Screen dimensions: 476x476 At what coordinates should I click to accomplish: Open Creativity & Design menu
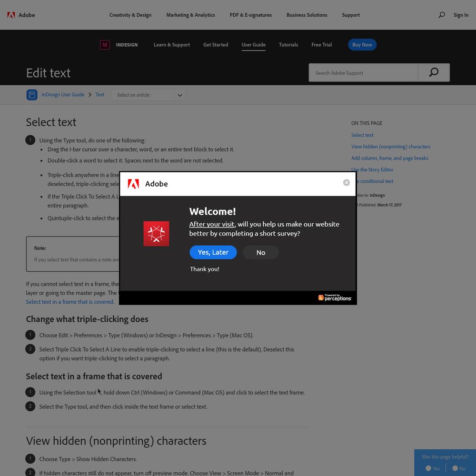[130, 15]
